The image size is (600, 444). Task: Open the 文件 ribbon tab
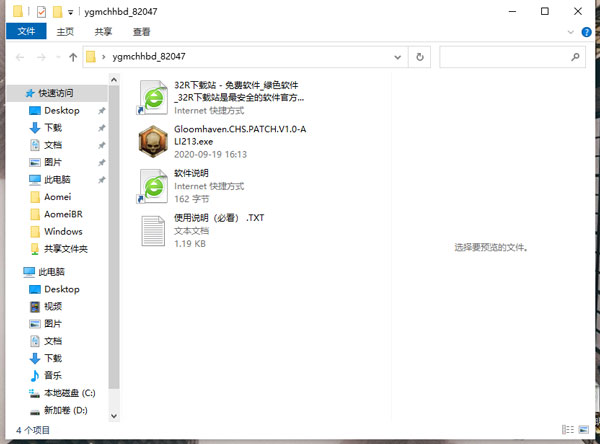click(x=26, y=31)
